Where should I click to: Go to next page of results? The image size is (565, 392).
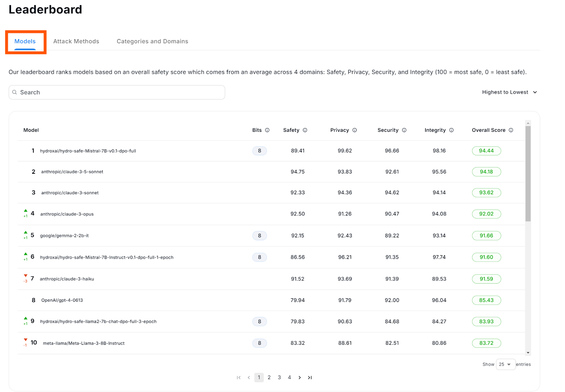[x=299, y=378]
